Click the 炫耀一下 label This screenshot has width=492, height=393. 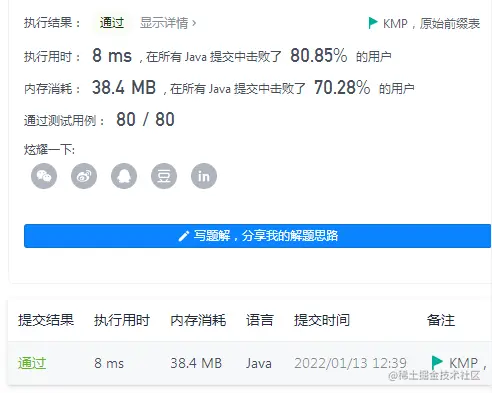49,150
